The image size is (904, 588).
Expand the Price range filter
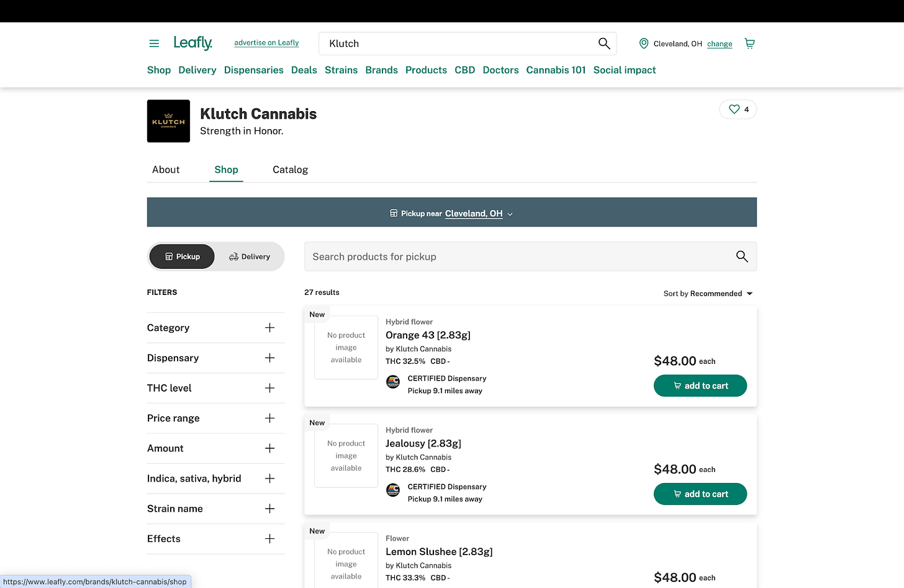pos(215,418)
